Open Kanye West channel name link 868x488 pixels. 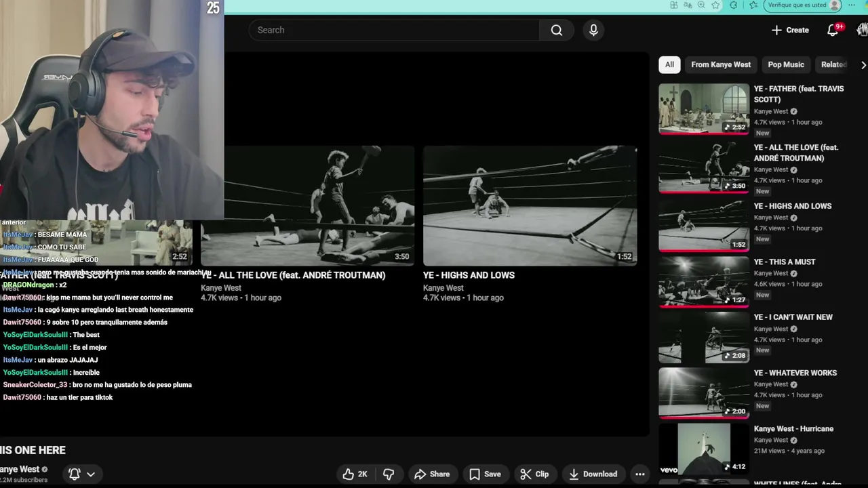click(x=20, y=469)
